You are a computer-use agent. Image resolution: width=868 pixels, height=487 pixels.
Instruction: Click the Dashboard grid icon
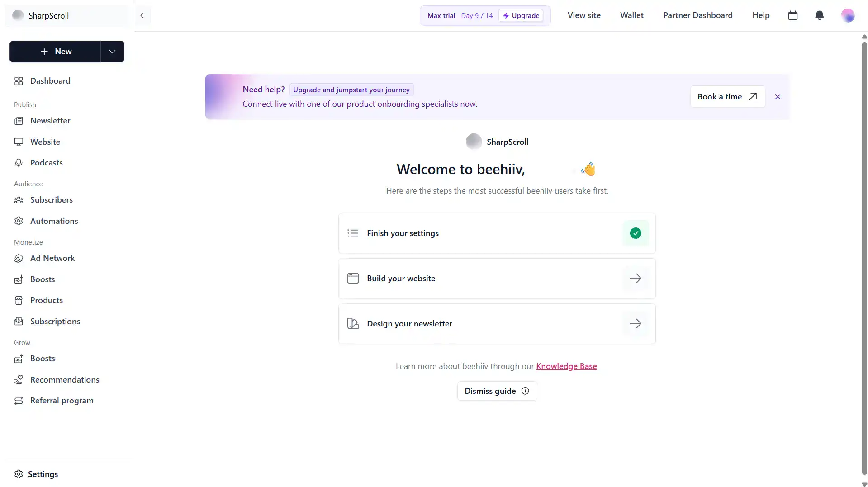[19, 81]
